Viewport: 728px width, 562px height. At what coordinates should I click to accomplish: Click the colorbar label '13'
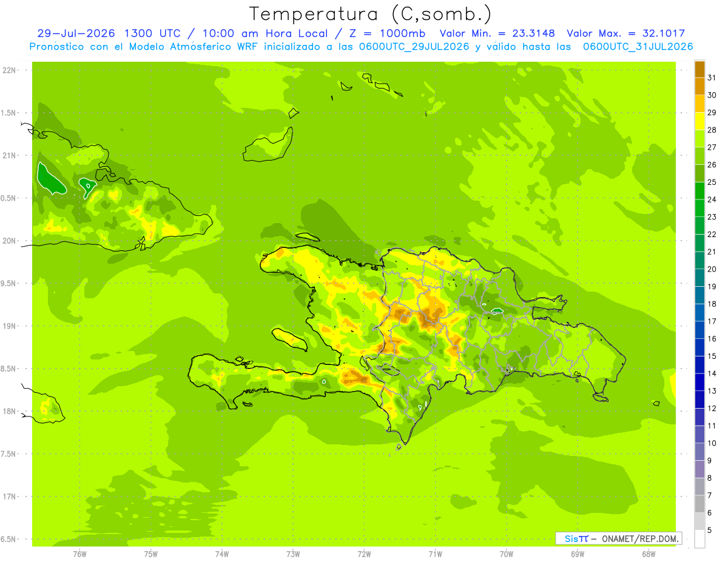[712, 391]
